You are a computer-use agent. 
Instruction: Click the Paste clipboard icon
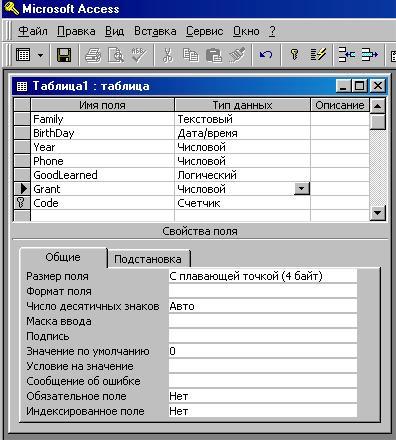[x=214, y=55]
